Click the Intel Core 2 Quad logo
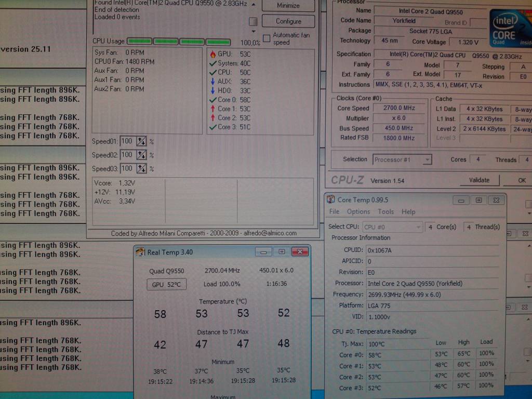Viewport: 532px width, 399px height. tap(511, 28)
